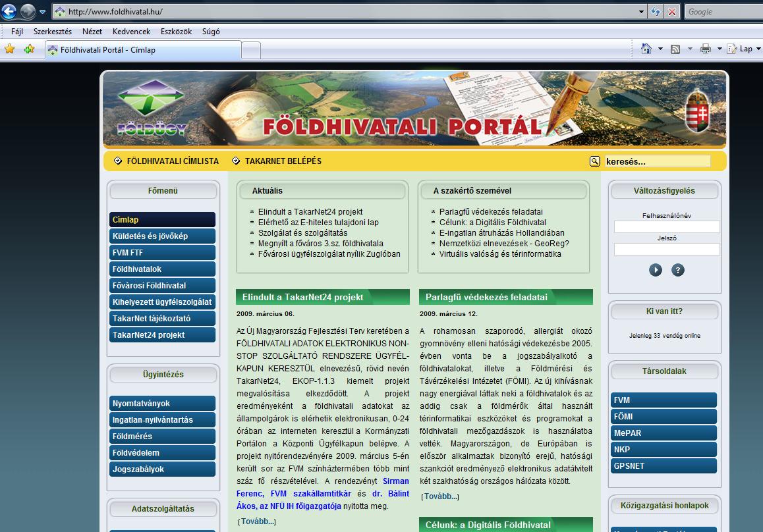Open Nyomtatványok in Ügyintézés

click(163, 404)
